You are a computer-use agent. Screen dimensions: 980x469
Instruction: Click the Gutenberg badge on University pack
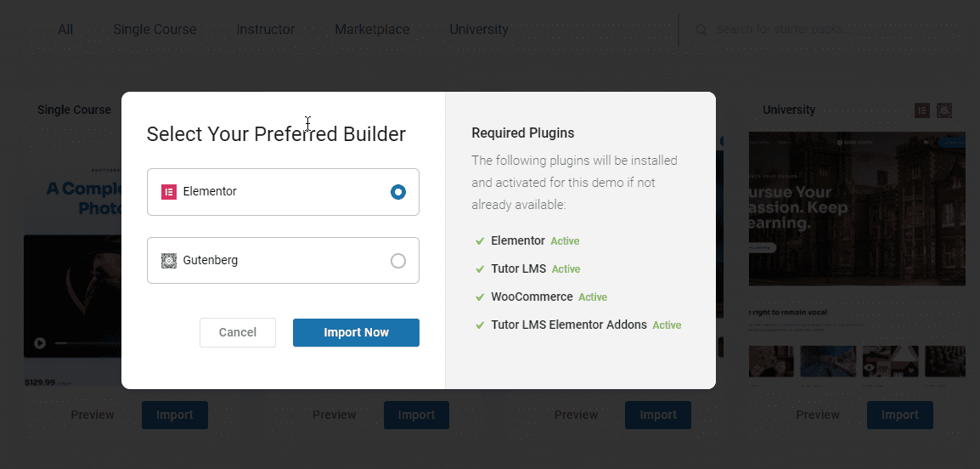click(x=944, y=110)
